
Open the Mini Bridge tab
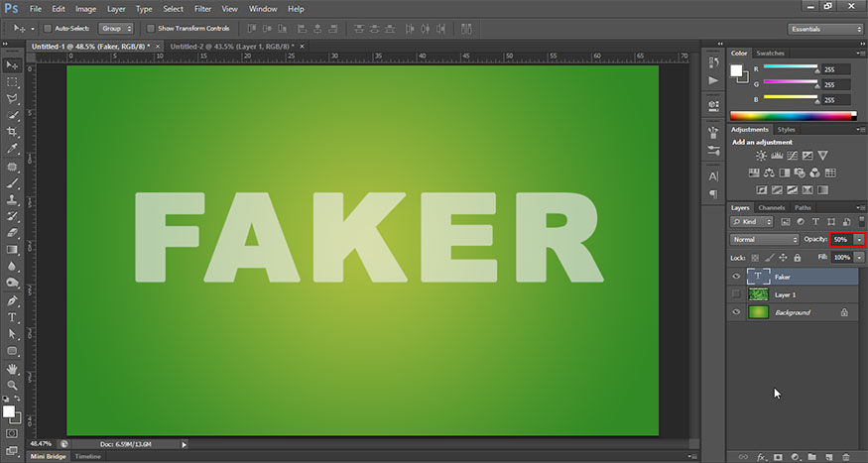click(49, 456)
